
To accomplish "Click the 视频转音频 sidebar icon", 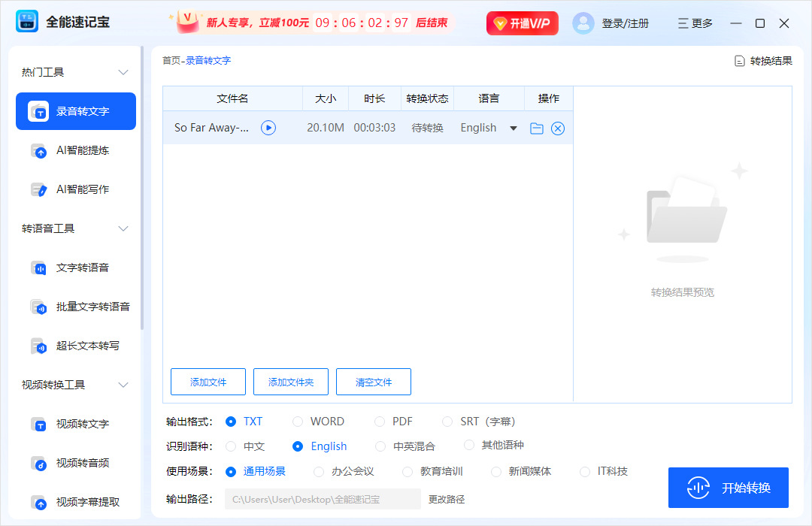I will (x=39, y=464).
